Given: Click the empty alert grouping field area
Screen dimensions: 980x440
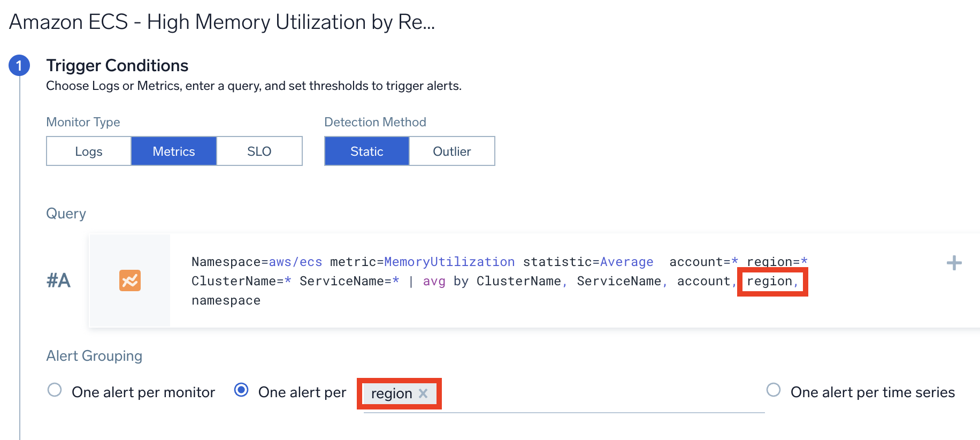Looking at the screenshot, I should click(599, 395).
